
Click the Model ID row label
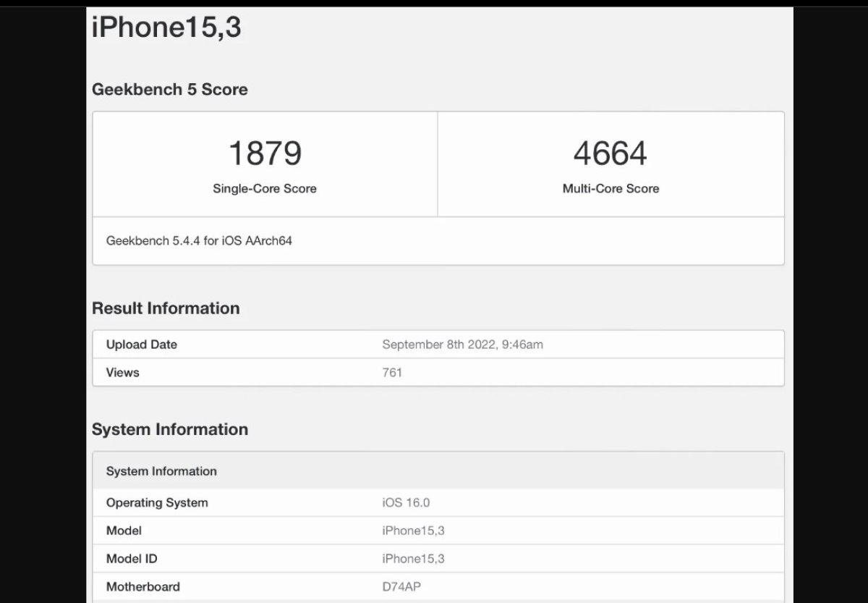point(132,559)
